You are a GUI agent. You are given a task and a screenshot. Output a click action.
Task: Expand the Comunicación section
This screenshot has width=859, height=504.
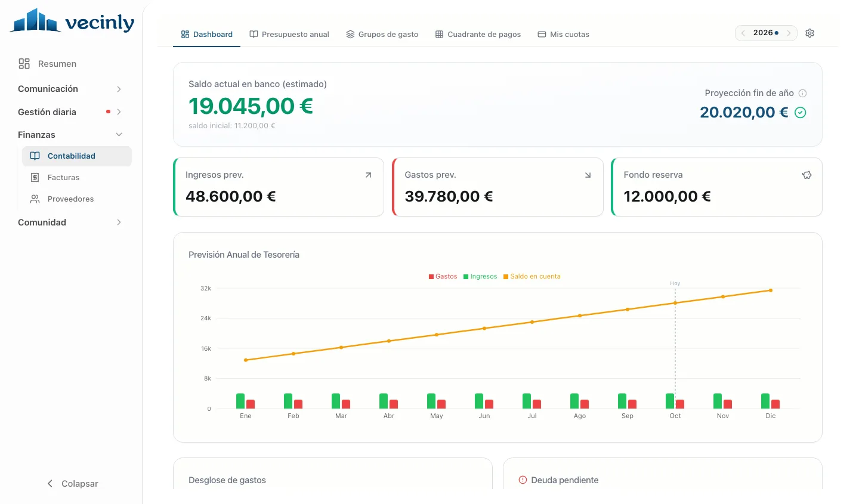point(70,89)
